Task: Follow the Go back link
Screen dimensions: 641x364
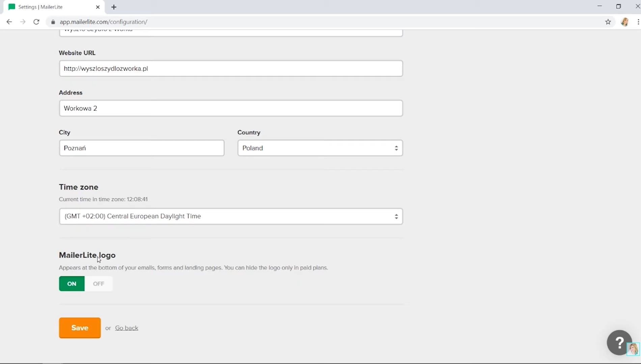Action: [x=127, y=328]
